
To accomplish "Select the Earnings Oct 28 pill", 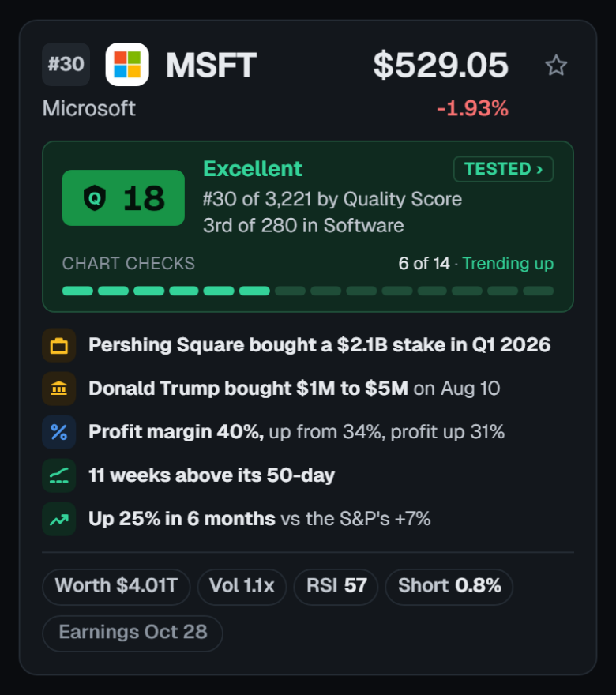I will 133,633.
